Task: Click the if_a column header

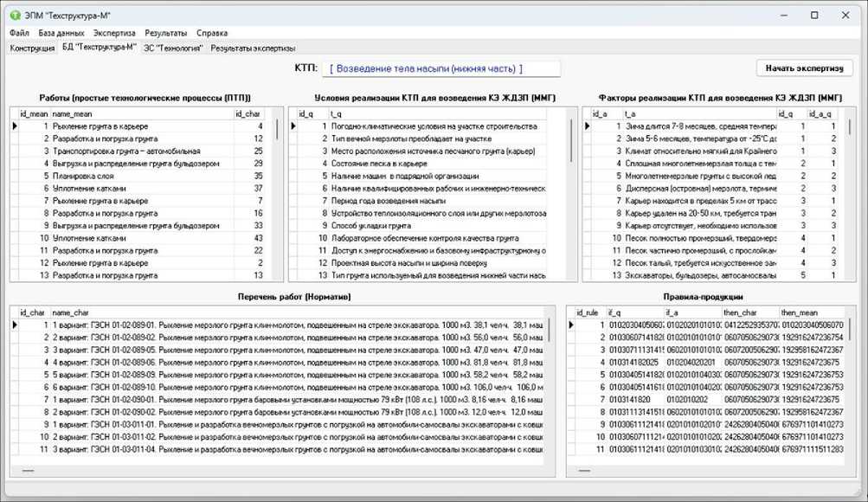Action: pos(694,312)
